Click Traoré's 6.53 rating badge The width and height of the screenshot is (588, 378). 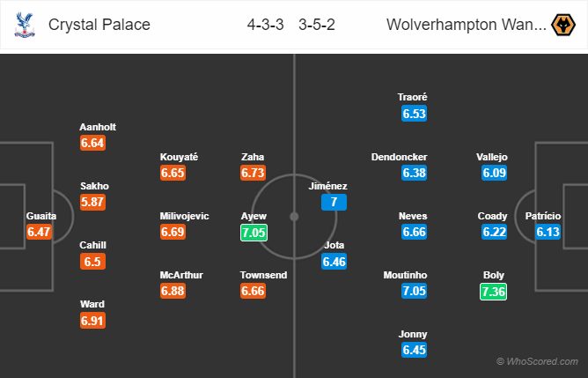[414, 114]
